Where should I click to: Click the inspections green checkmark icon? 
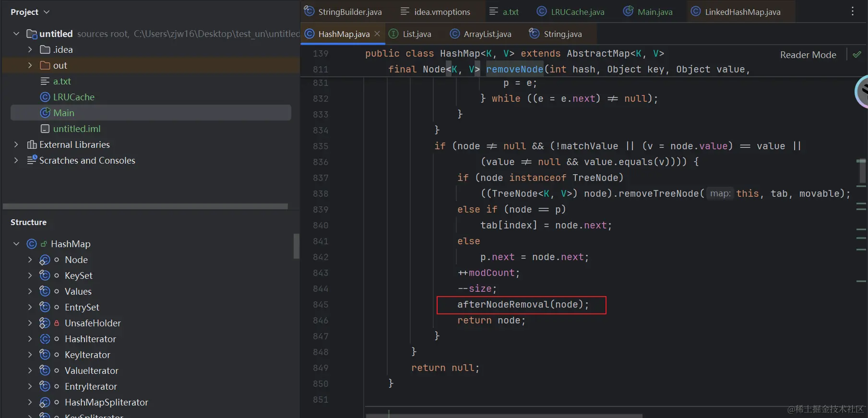857,54
